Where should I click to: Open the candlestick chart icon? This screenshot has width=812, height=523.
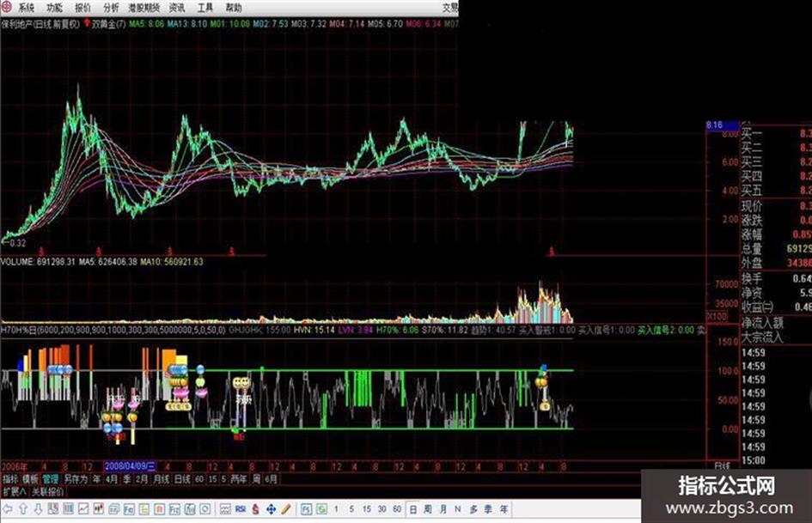click(99, 509)
